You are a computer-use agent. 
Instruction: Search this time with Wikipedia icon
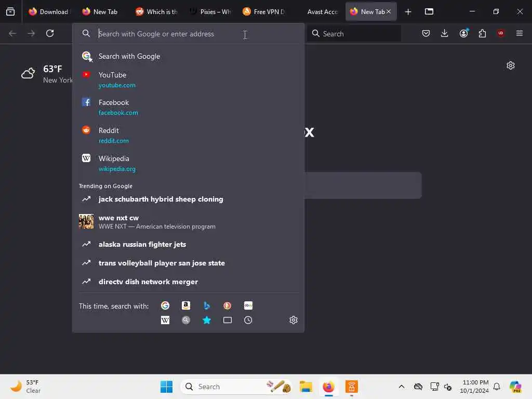[x=165, y=320]
